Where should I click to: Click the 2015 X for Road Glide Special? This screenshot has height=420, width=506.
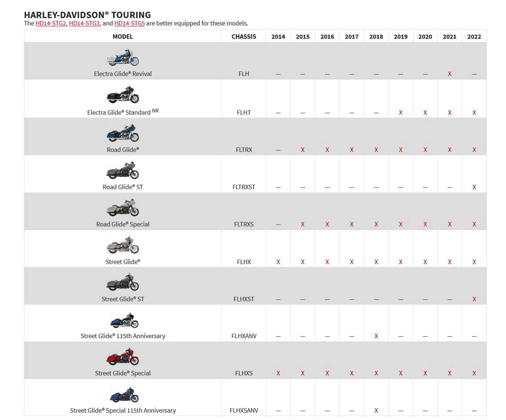pyautogui.click(x=303, y=224)
